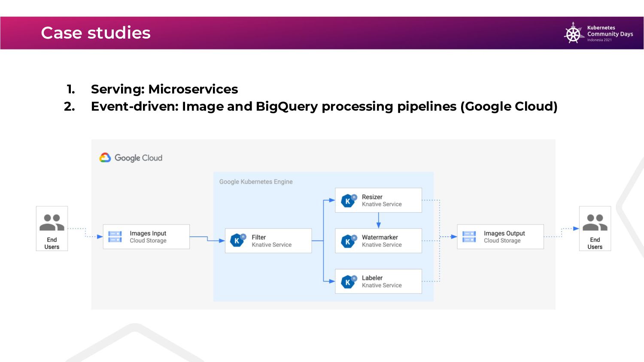Click the 'Google Kubernetes Engine' label

click(x=256, y=182)
